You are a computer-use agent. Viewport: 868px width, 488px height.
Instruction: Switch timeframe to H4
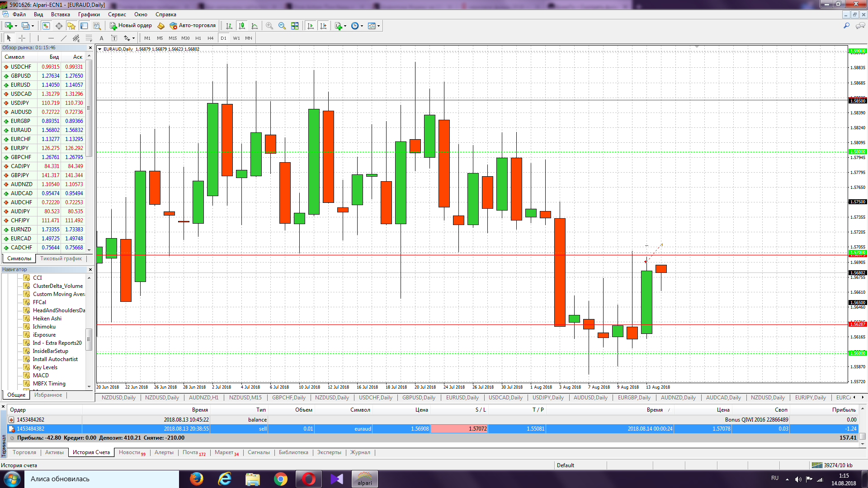211,38
